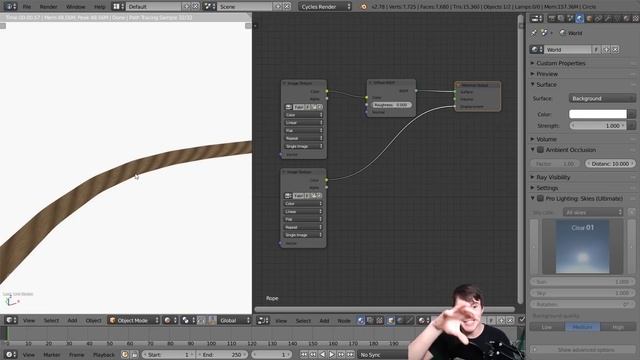The width and height of the screenshot is (640, 360).
Task: Select High background quality
Action: (618, 327)
